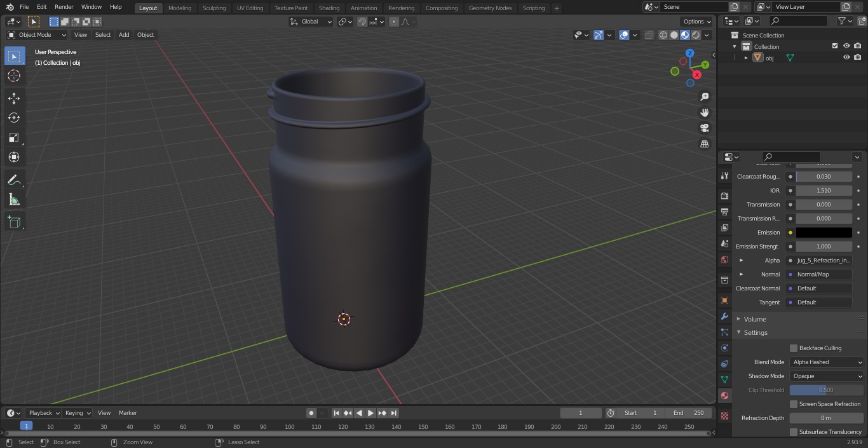Open the Tool properties tab
Screen dimensions: 868x448
pyautogui.click(x=724, y=176)
